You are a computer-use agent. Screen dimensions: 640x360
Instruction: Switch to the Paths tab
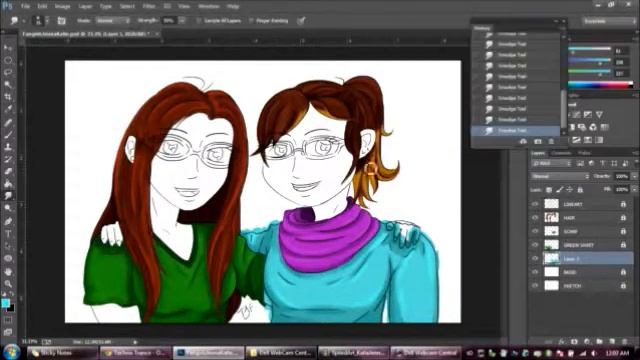click(584, 153)
